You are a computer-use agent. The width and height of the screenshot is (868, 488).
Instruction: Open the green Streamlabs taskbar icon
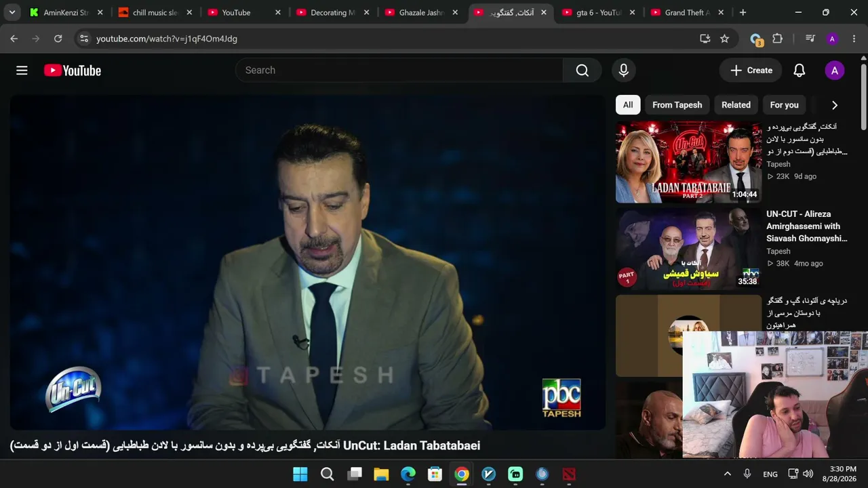click(x=515, y=474)
